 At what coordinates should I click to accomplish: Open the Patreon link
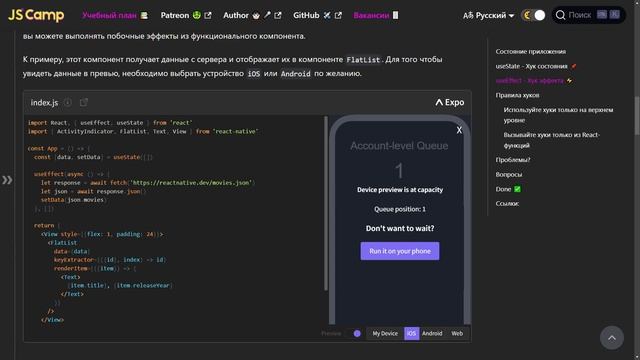point(186,16)
